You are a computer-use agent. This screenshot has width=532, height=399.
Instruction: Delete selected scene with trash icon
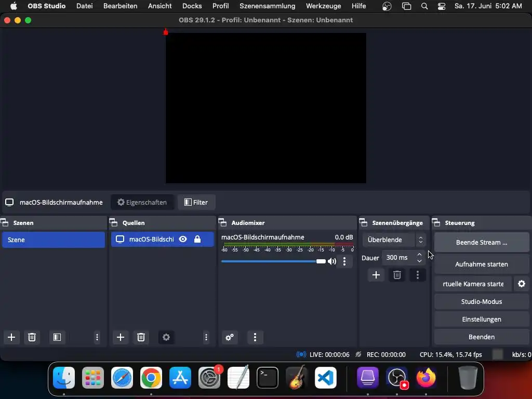coord(32,337)
